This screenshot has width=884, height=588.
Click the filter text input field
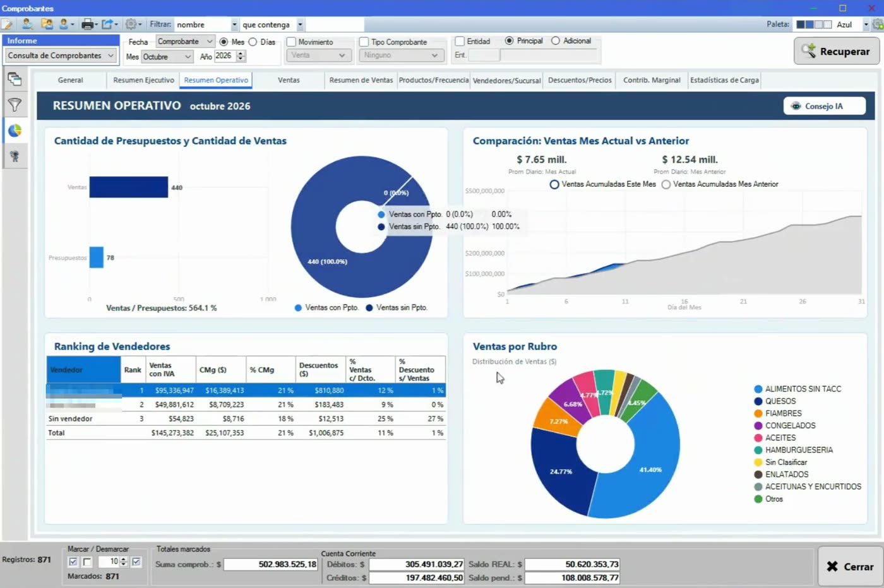[x=335, y=25]
